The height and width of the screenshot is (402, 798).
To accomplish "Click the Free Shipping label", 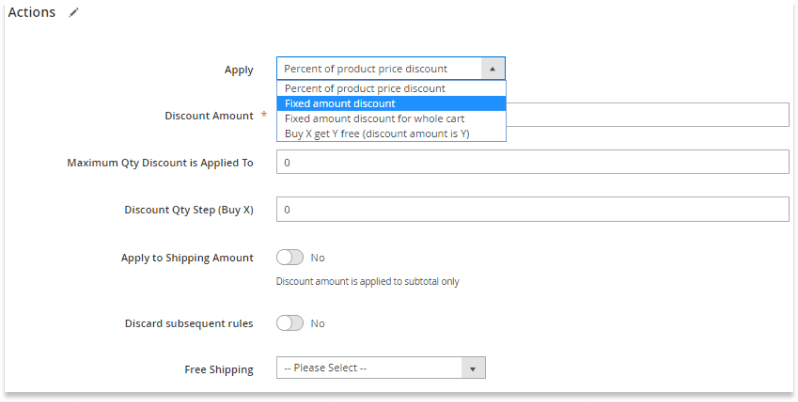I will [x=219, y=369].
